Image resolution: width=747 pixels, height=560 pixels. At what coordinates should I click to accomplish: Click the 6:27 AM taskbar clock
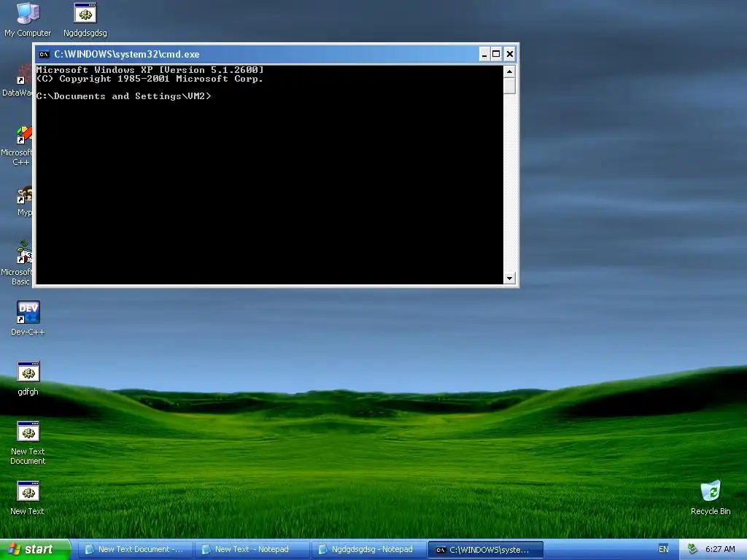pyautogui.click(x=720, y=549)
